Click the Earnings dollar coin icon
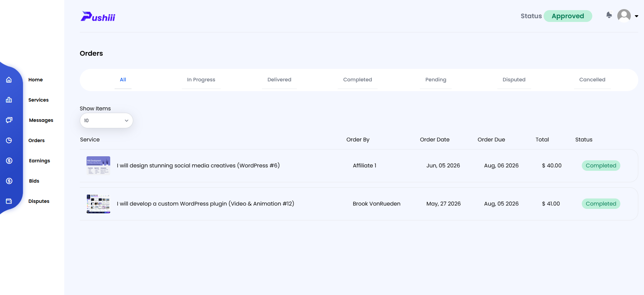The height and width of the screenshot is (295, 644). pyautogui.click(x=9, y=161)
